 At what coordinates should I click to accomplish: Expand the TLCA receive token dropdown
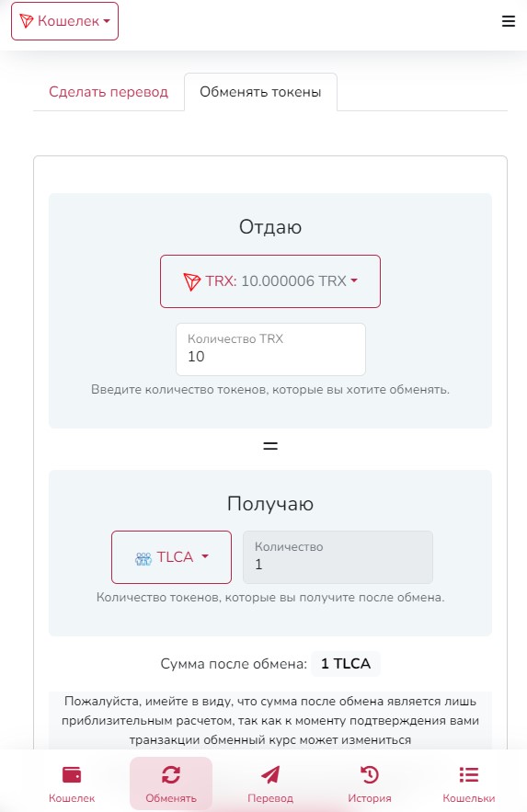[171, 556]
